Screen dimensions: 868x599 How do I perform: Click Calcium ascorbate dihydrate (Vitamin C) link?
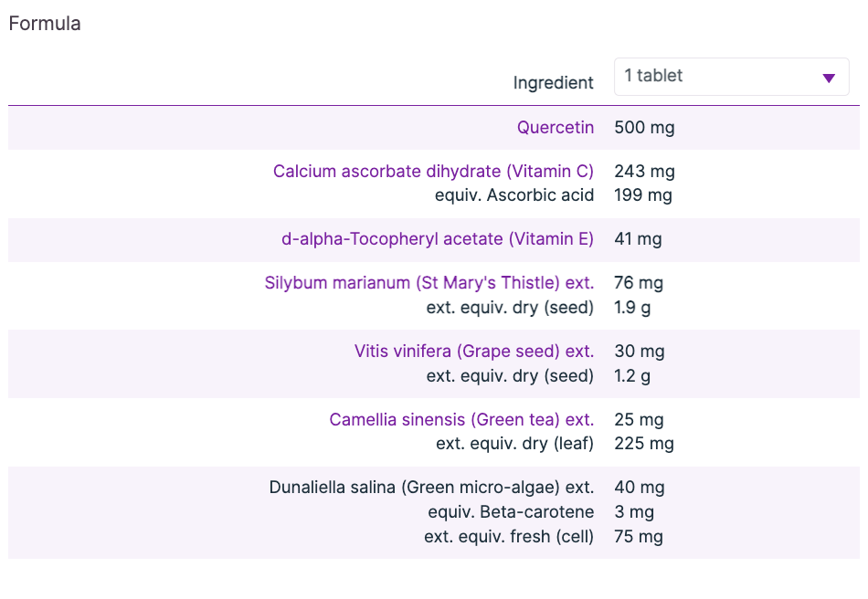pos(433,172)
